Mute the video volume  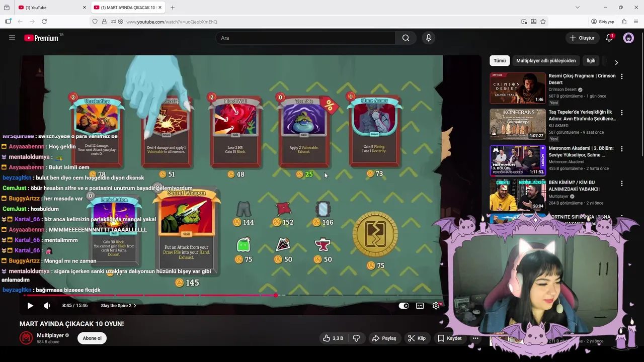(x=47, y=305)
